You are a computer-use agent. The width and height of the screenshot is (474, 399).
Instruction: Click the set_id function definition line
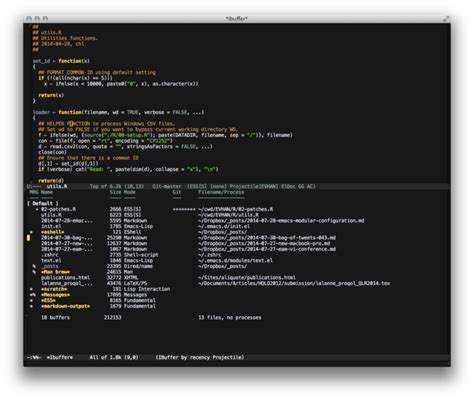click(61, 61)
